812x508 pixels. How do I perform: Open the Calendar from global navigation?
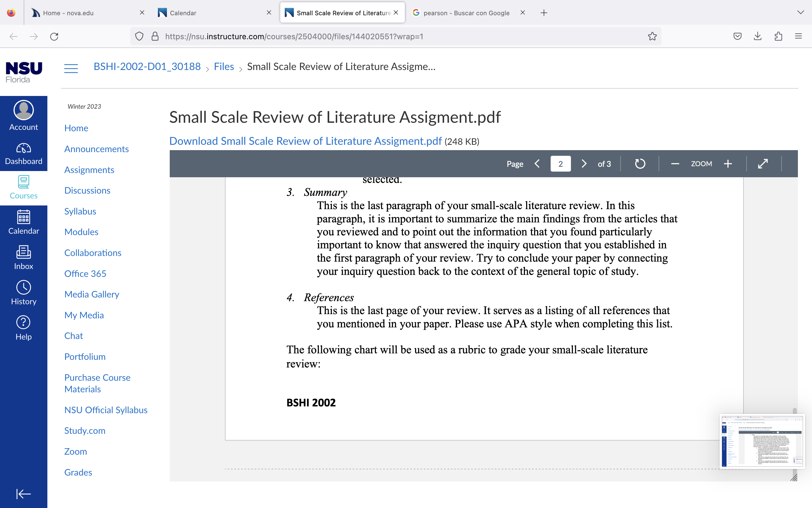pos(23,222)
